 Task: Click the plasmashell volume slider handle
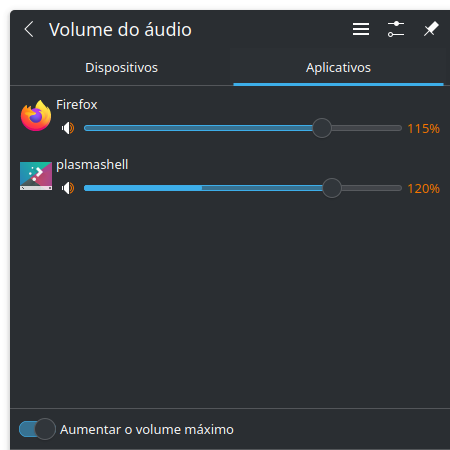[332, 188]
